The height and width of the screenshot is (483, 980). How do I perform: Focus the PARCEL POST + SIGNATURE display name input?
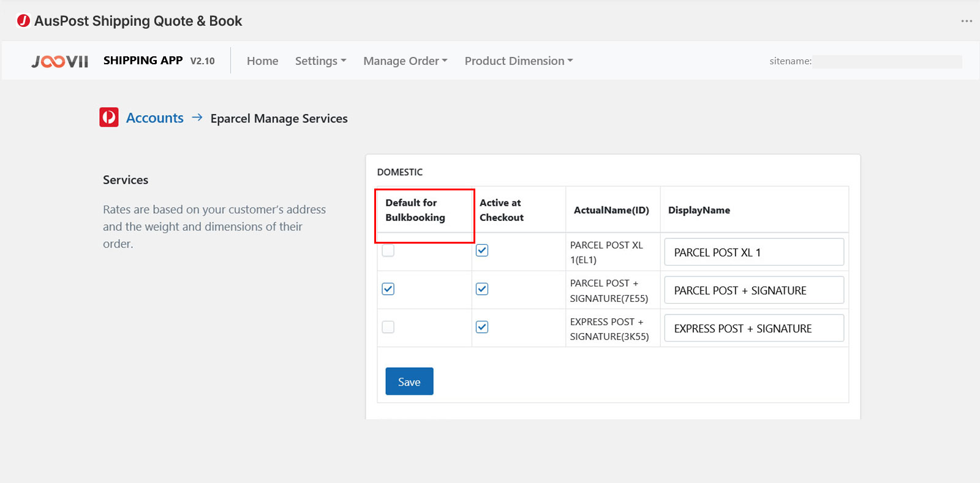[754, 290]
